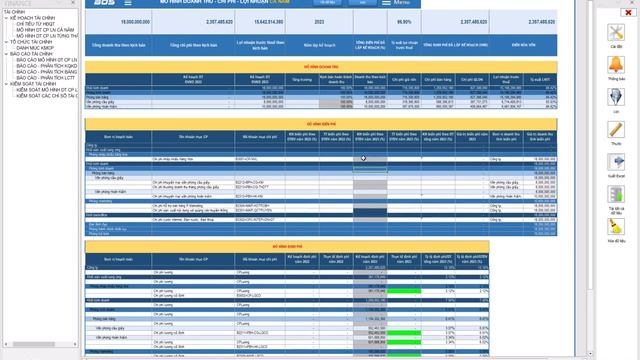Click the reload data icon with green bar

click(x=616, y=194)
